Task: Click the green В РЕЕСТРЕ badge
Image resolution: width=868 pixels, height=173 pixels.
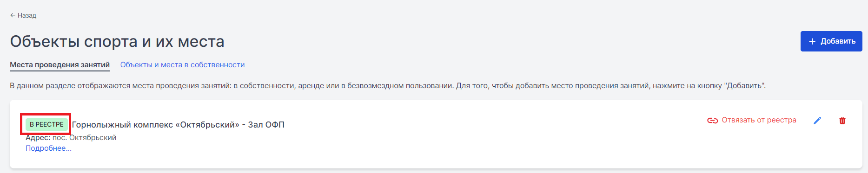Action: 46,124
